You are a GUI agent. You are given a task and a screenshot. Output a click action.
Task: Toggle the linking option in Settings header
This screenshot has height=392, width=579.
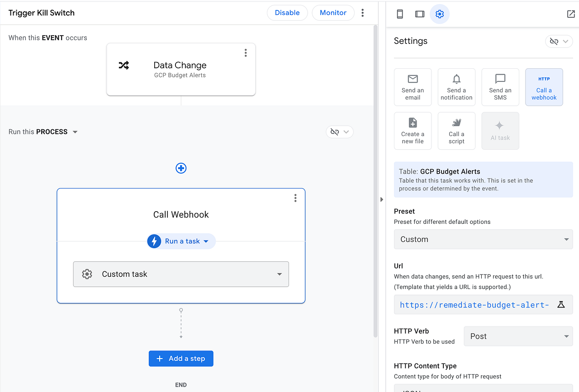pos(559,41)
